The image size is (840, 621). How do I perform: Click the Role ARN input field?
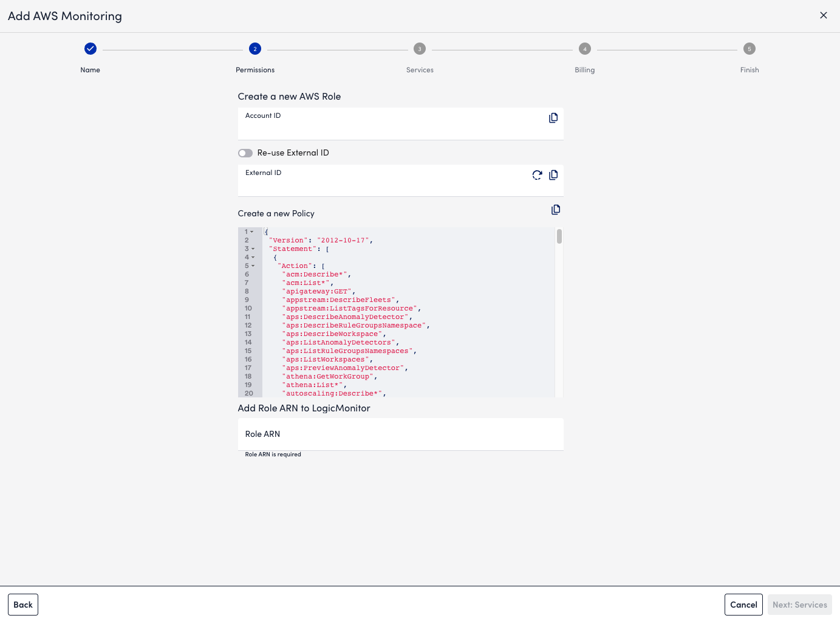(401, 434)
